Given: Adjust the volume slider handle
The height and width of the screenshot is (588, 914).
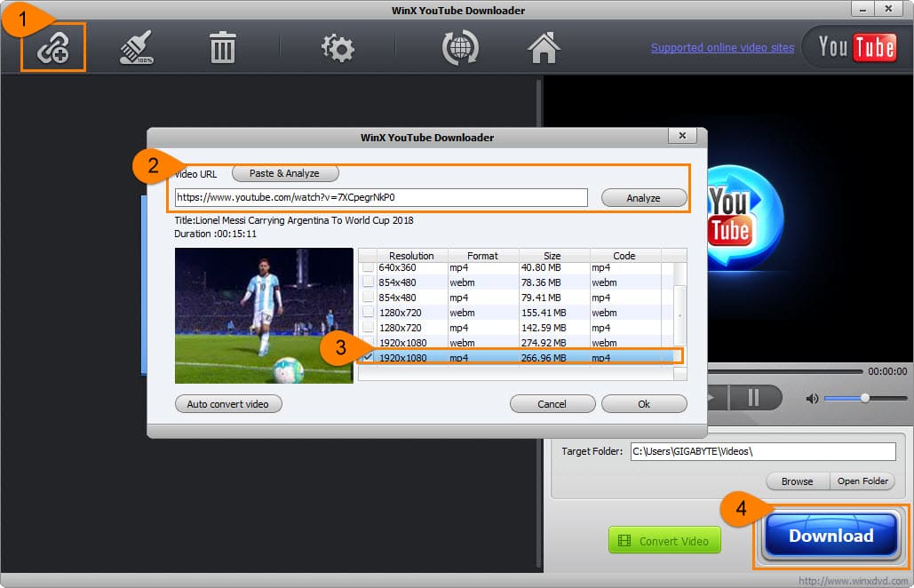Looking at the screenshot, I should [x=864, y=399].
